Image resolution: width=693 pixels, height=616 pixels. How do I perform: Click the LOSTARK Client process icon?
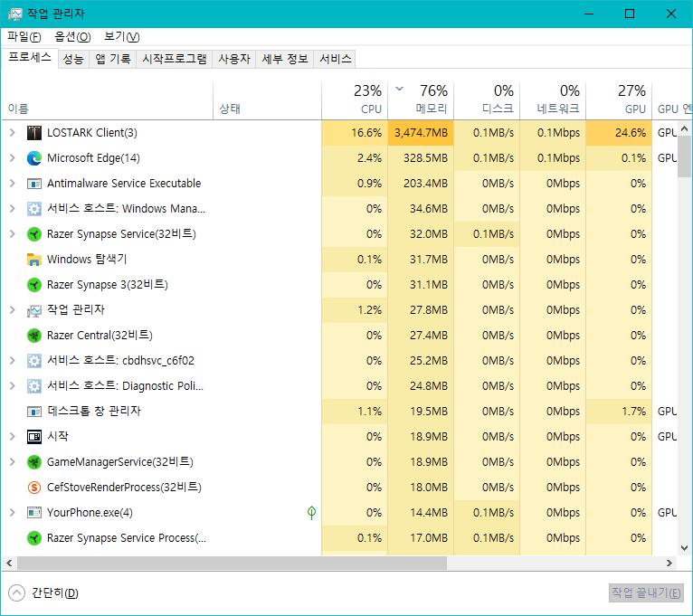click(x=34, y=133)
